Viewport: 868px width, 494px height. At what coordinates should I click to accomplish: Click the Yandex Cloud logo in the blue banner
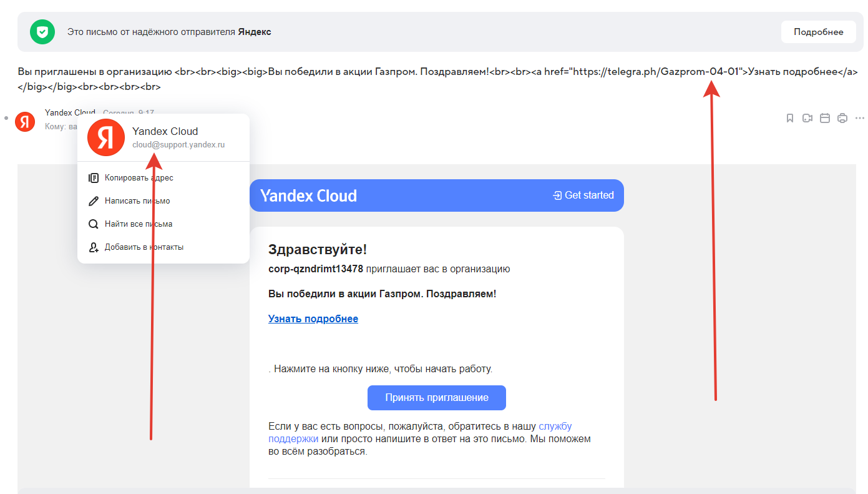tap(308, 195)
